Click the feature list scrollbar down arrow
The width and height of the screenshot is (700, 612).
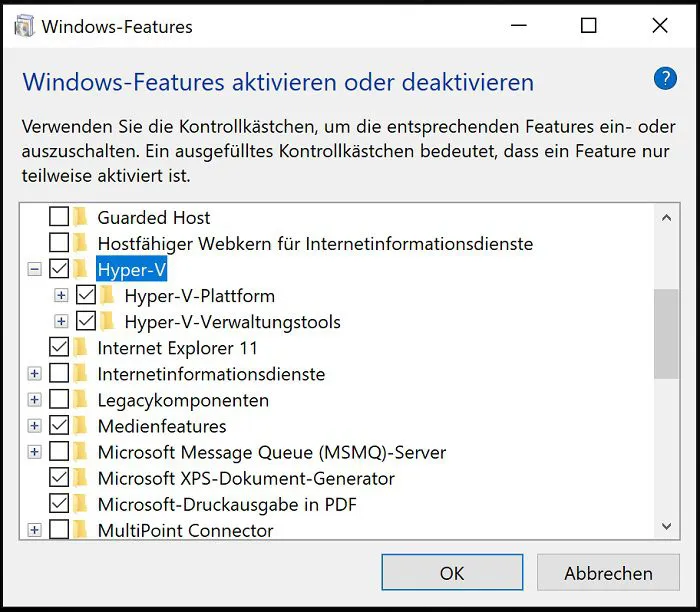click(667, 526)
